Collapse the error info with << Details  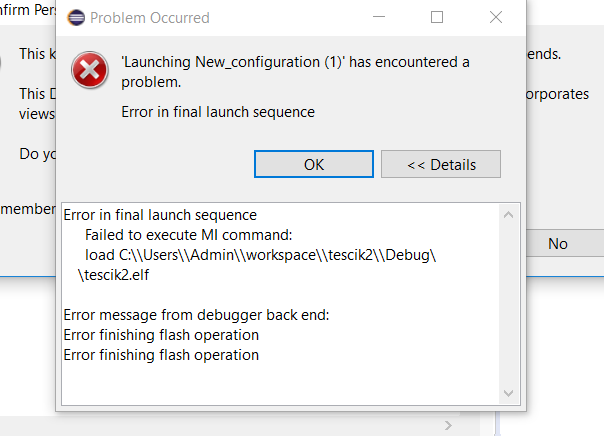coord(441,164)
